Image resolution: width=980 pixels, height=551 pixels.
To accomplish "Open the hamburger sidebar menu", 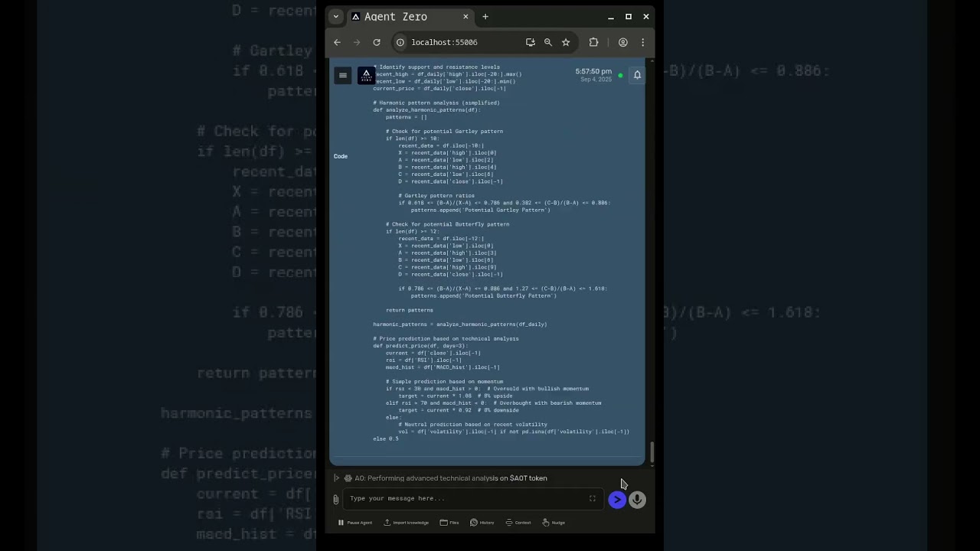I will [x=343, y=75].
